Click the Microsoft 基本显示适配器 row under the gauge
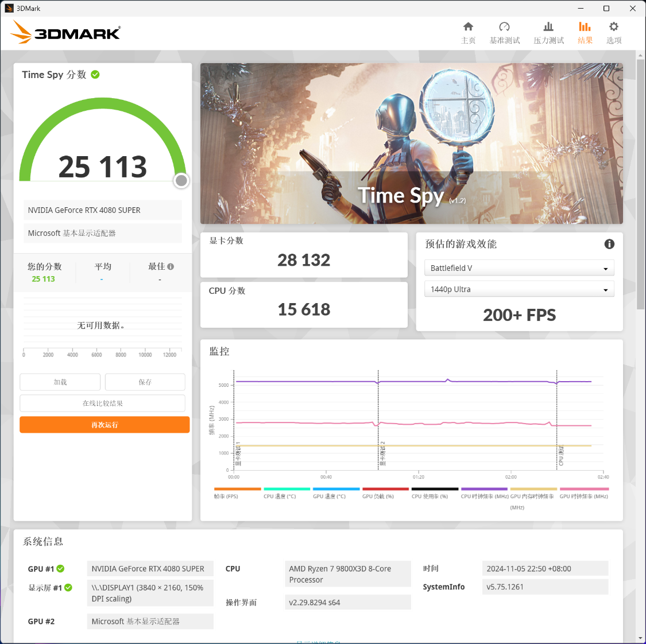 [x=102, y=233]
